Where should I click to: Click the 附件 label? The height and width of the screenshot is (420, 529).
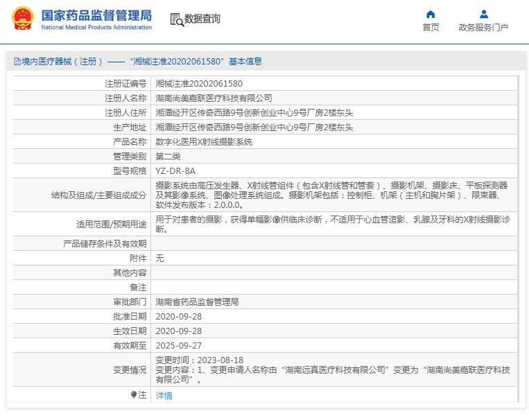coord(139,258)
